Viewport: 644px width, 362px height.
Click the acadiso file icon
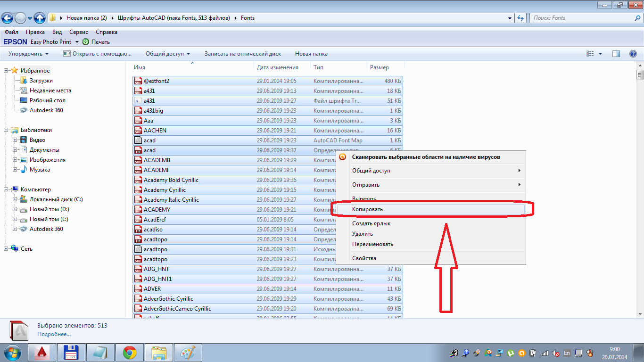click(x=138, y=230)
